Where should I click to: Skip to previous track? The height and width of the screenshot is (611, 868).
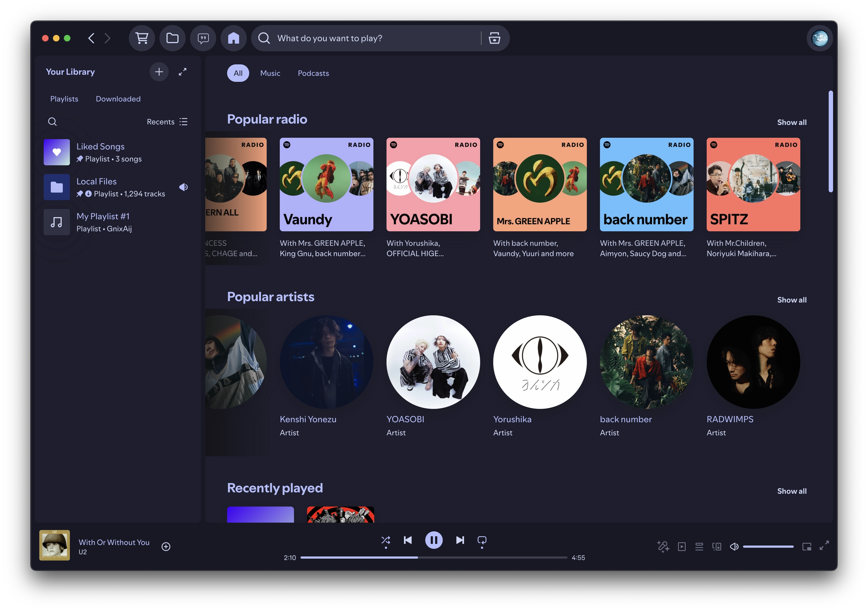coord(408,540)
